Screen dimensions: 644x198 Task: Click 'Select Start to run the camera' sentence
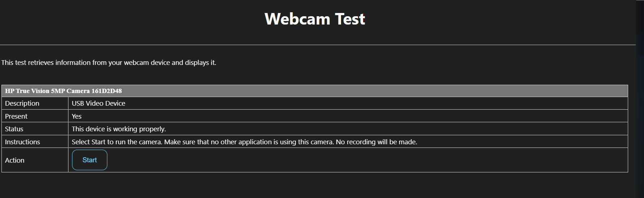pos(117,142)
